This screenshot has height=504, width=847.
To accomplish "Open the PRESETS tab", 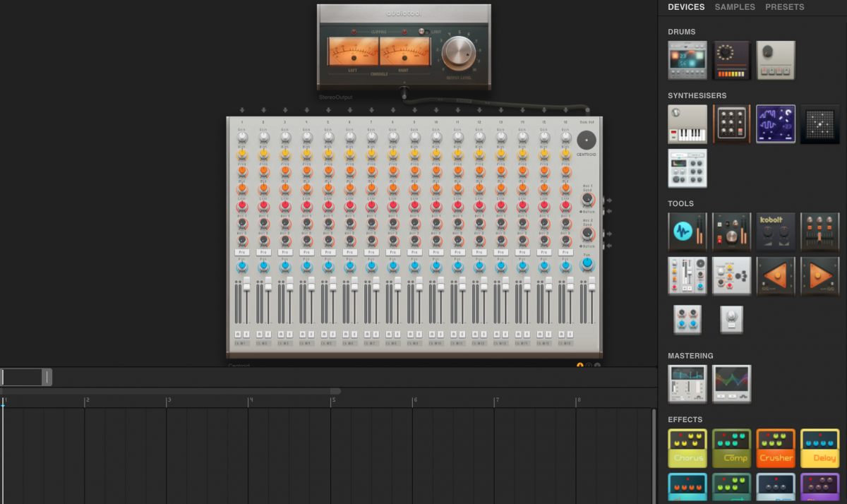I will (785, 7).
